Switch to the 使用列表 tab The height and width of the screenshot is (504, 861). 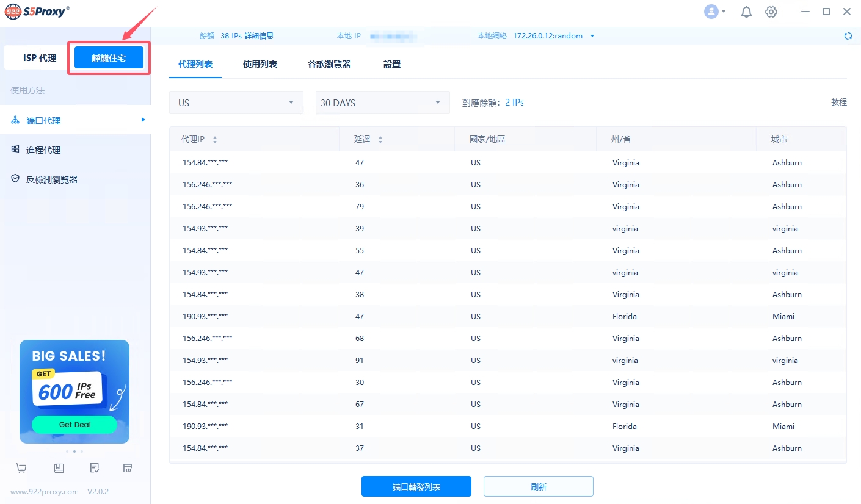[260, 64]
